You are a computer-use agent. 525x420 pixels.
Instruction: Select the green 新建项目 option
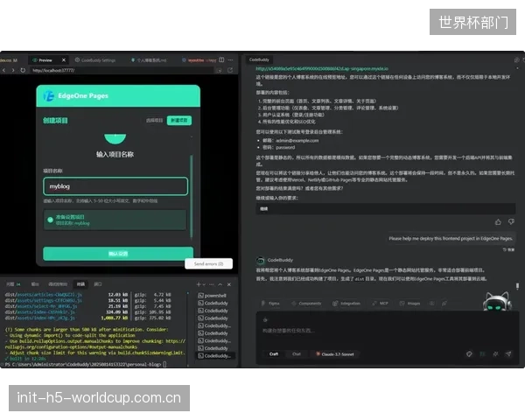tap(179, 120)
